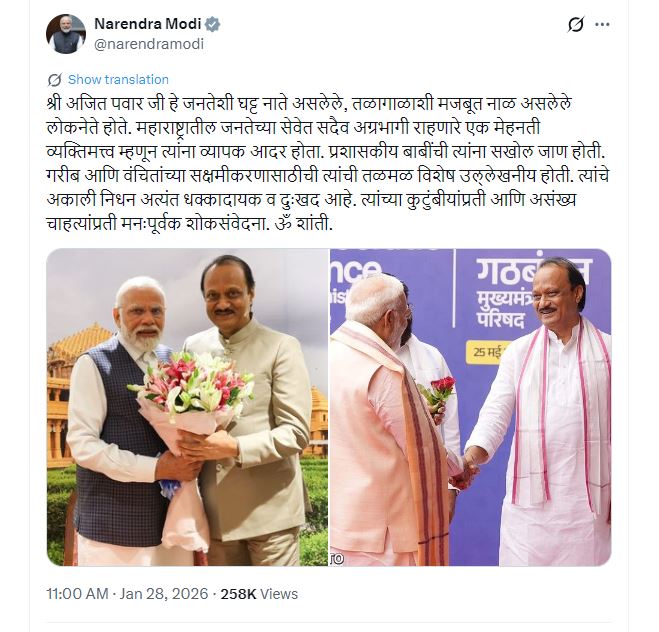
Task: Click the @narendramodi handle
Action: (149, 44)
